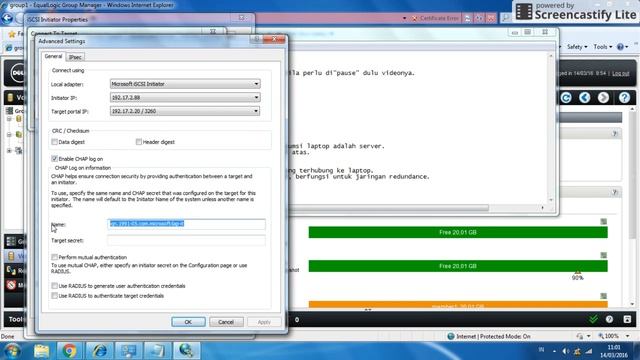Screen dimensions: 640x360
Task: Click the back arrow in Group Manager toolbar
Action: (584, 98)
